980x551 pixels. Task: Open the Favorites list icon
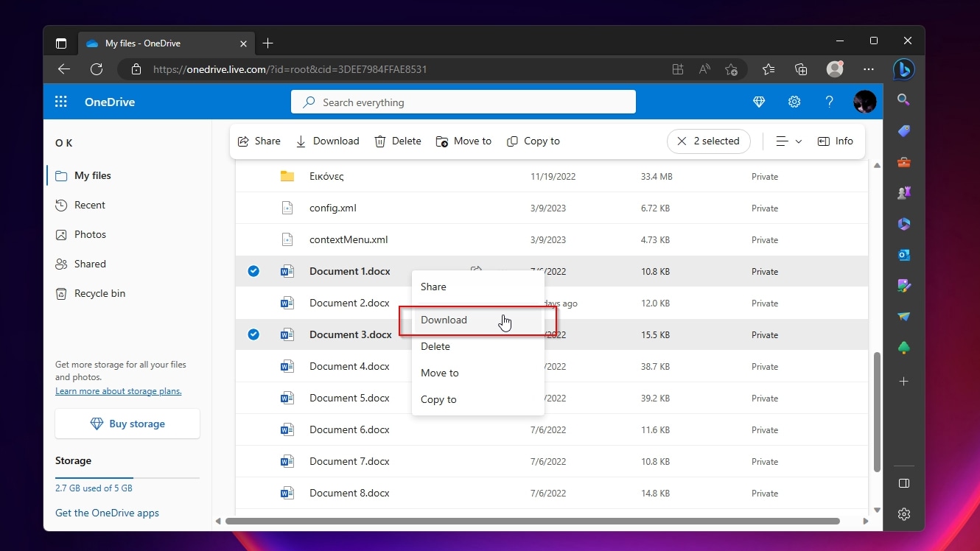point(769,69)
